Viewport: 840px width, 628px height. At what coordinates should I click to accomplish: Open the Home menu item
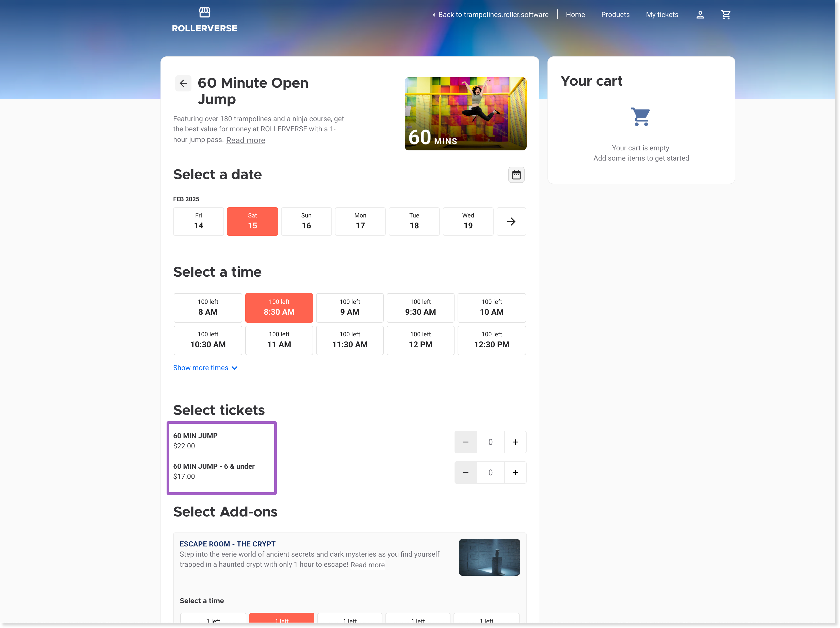(x=575, y=15)
